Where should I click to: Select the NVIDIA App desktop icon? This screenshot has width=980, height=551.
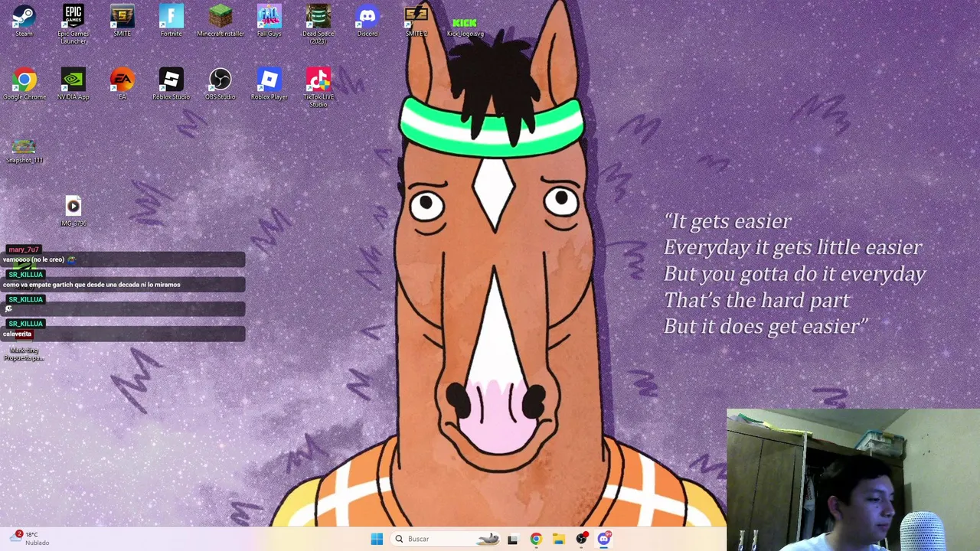(73, 84)
